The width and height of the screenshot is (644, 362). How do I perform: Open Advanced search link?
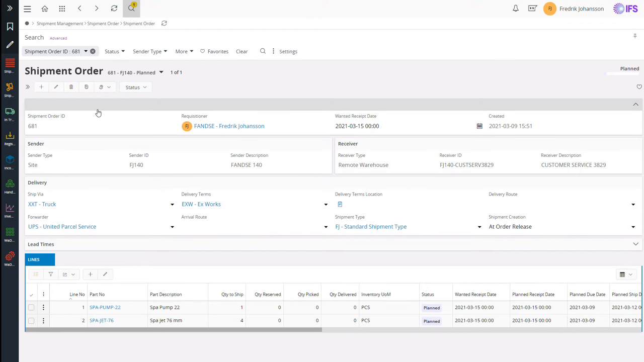pyautogui.click(x=58, y=38)
